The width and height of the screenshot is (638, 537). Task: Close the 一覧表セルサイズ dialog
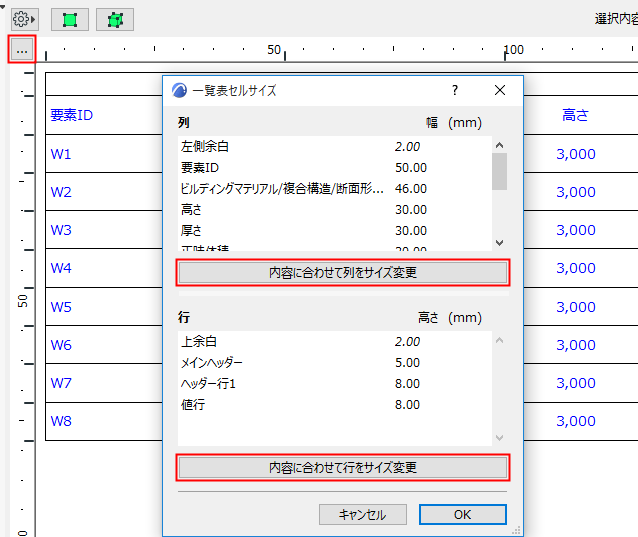[x=500, y=90]
